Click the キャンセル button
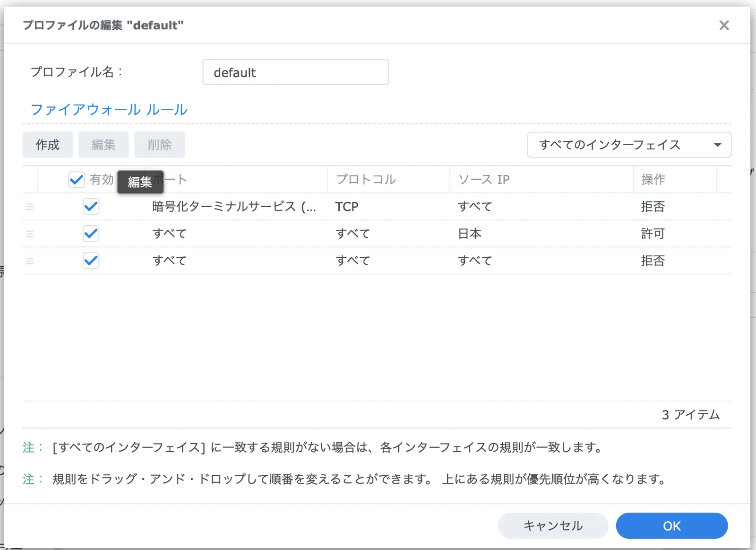 (x=553, y=526)
